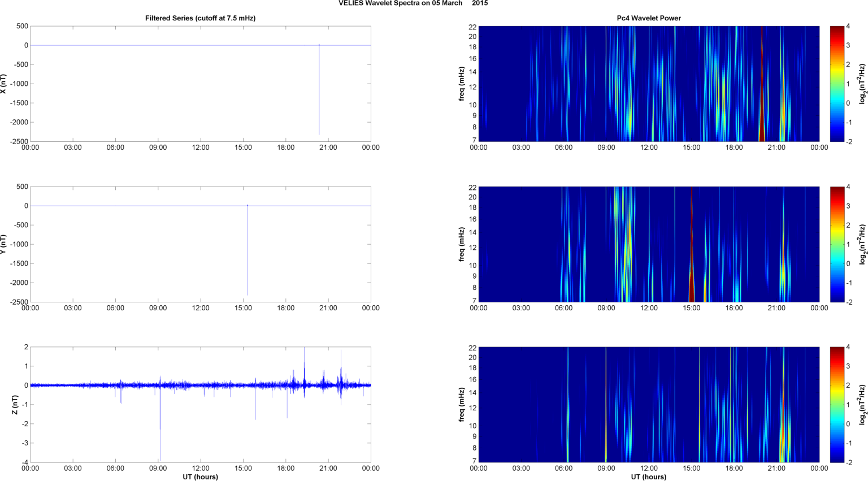Click the 'Pc4 Wavelet Power' heading
The height and width of the screenshot is (481, 868).
(x=648, y=18)
